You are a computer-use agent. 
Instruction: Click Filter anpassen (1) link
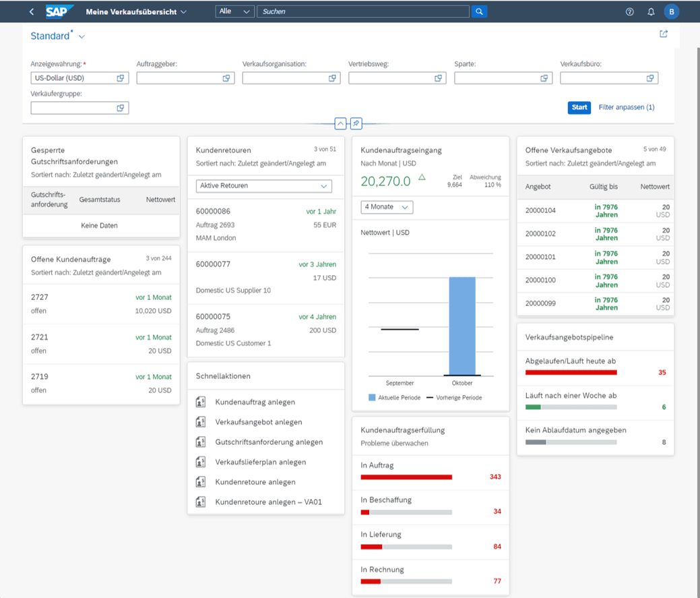pyautogui.click(x=627, y=107)
